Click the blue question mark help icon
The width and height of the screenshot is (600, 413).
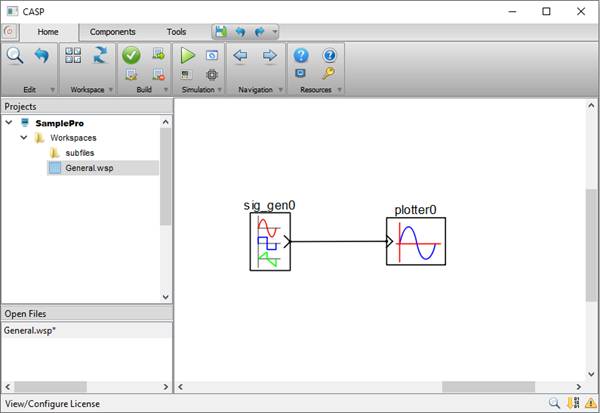click(300, 56)
